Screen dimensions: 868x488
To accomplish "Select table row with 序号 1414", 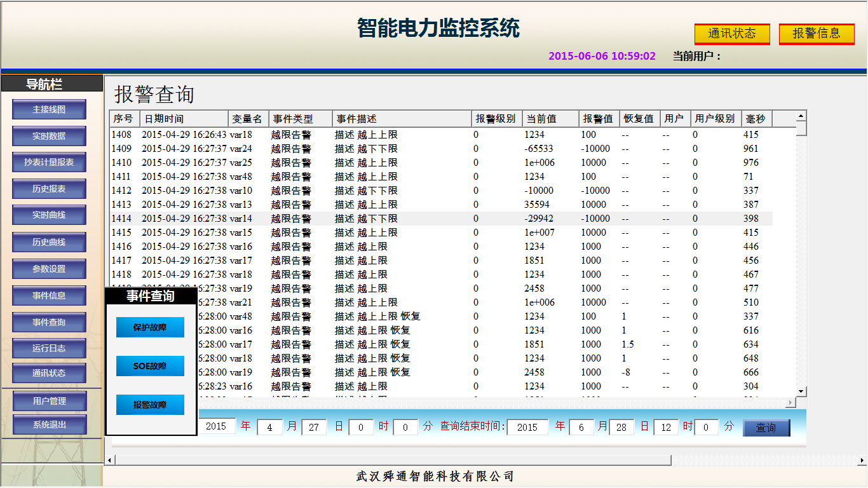I will [442, 219].
